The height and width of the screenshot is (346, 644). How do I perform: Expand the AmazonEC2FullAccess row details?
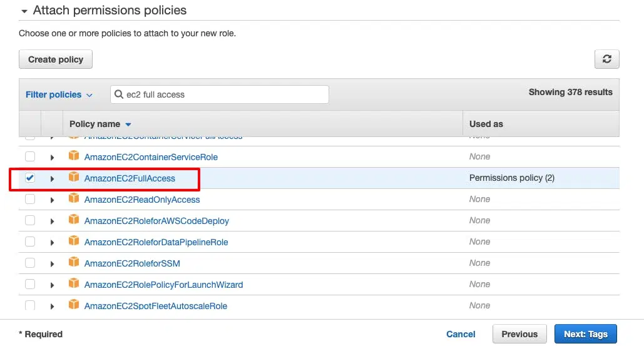(x=52, y=178)
